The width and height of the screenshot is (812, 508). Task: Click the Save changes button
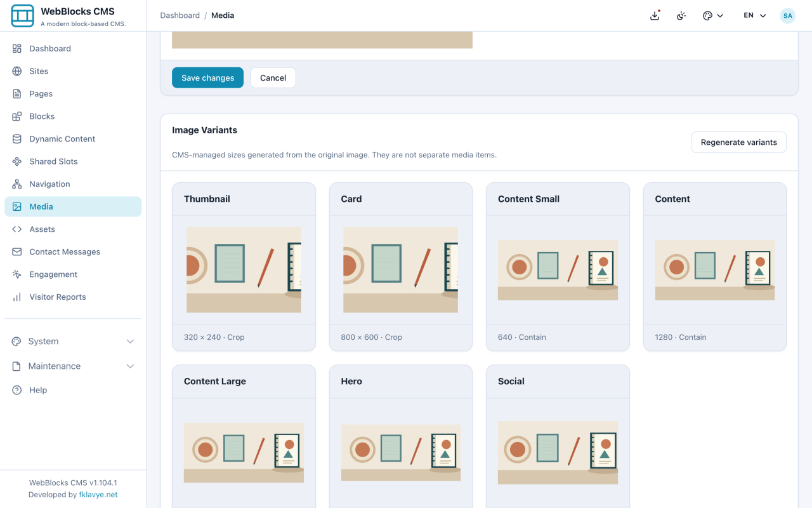[x=207, y=77]
